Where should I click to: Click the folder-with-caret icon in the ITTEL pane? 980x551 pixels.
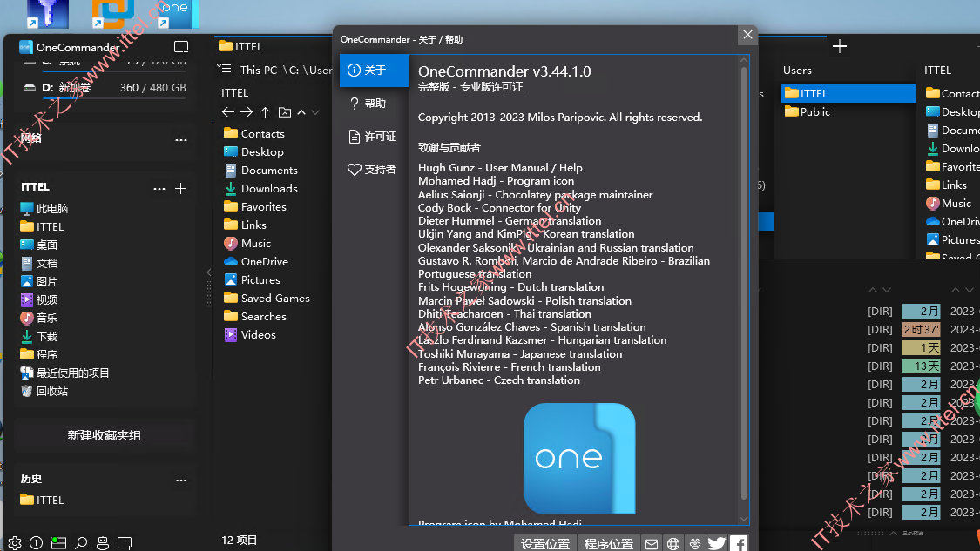click(x=285, y=111)
